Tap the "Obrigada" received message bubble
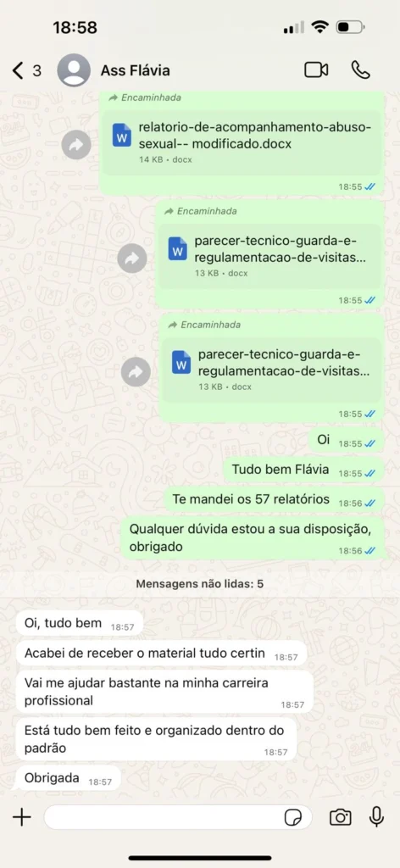Image resolution: width=400 pixels, height=868 pixels. tap(68, 778)
